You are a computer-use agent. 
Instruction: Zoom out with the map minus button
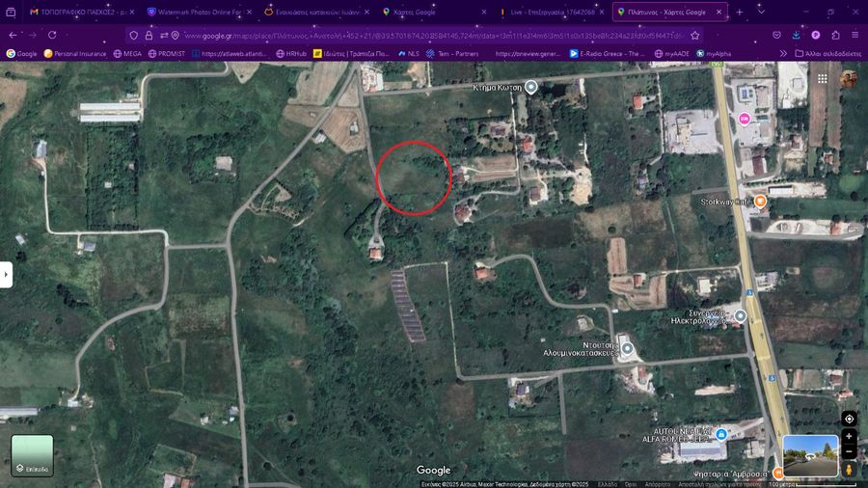click(x=849, y=452)
